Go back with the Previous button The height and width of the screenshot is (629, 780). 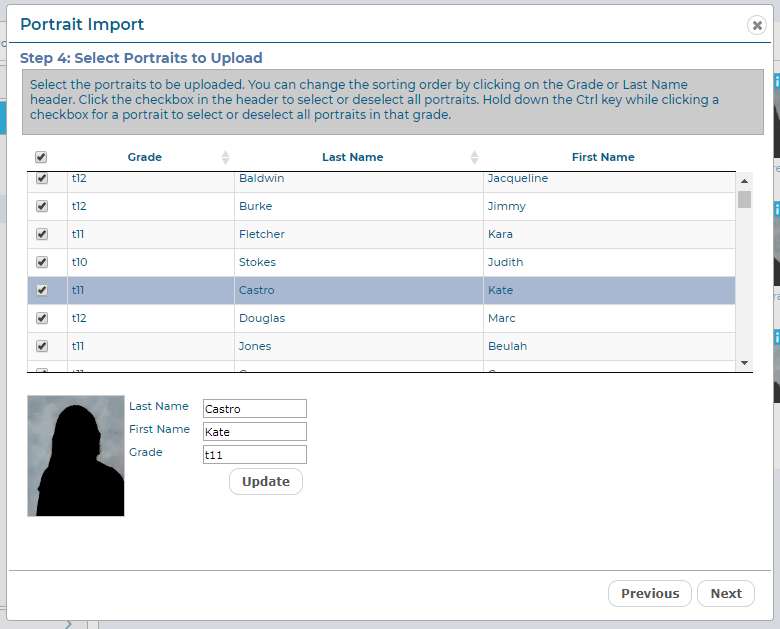coord(650,594)
